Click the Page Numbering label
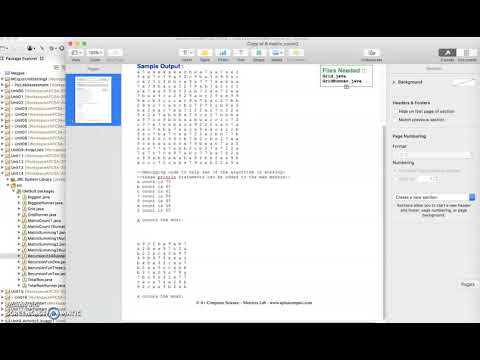 [409, 136]
